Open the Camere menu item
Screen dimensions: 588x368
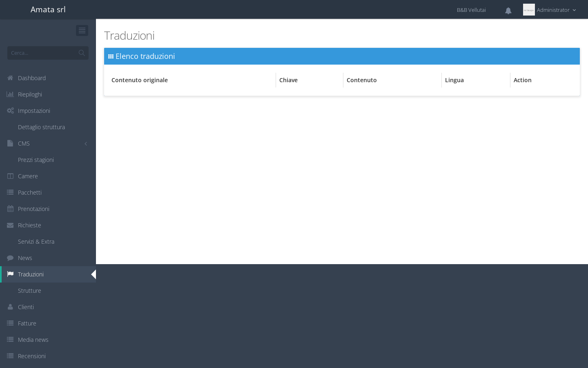[x=48, y=176]
